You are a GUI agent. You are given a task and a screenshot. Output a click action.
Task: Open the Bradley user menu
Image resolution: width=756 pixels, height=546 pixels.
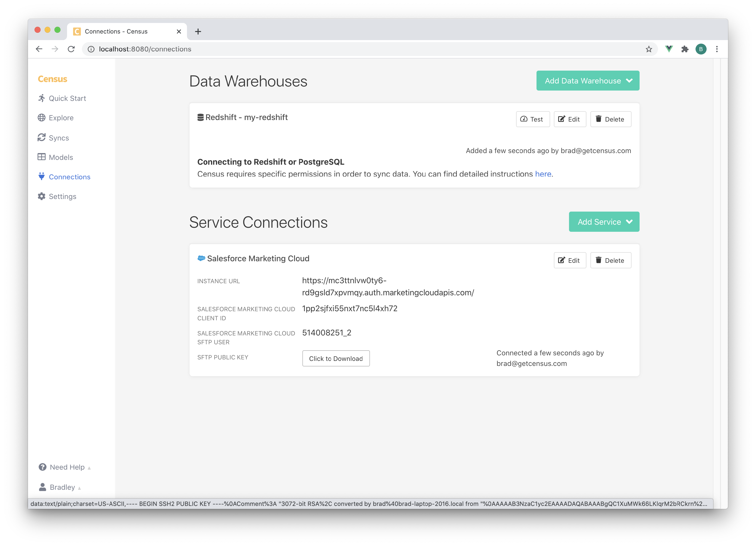coord(62,487)
